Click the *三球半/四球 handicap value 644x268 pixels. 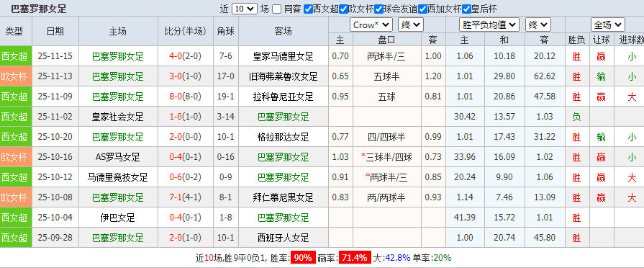coord(386,157)
